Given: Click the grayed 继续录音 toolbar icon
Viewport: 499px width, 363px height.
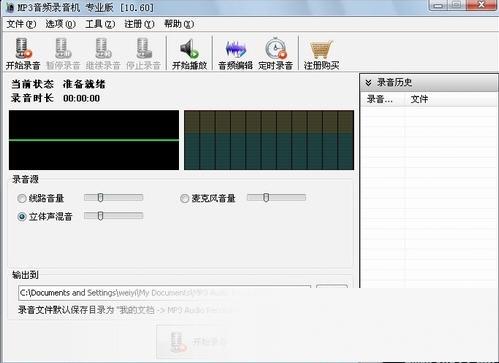Looking at the screenshot, I should [x=103, y=54].
